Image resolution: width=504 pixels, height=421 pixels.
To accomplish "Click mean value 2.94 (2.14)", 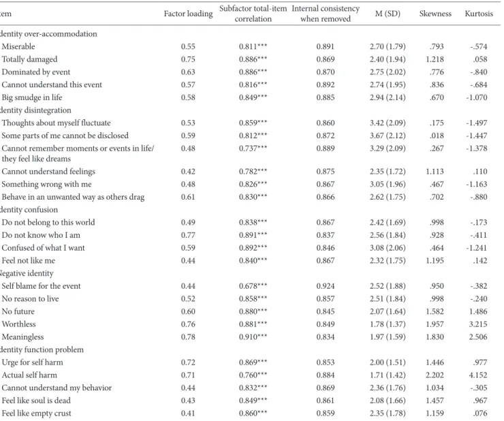I will (x=388, y=97).
